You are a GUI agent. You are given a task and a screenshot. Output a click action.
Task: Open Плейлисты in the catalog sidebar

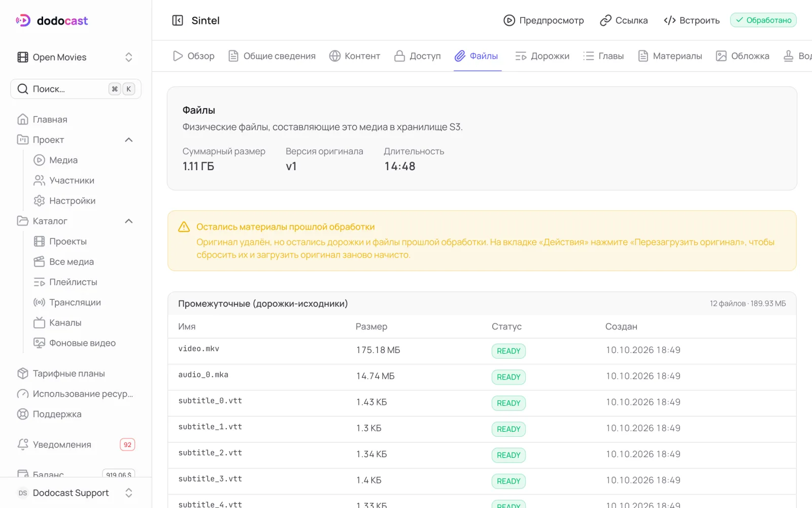point(73,282)
